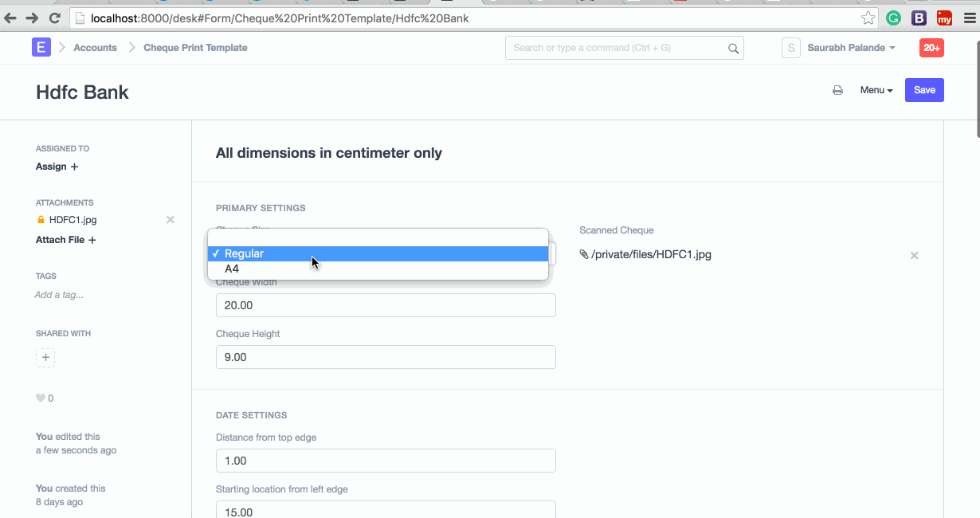Open the Grammarly extension icon
Image resolution: width=980 pixels, height=518 pixels.
[x=893, y=18]
